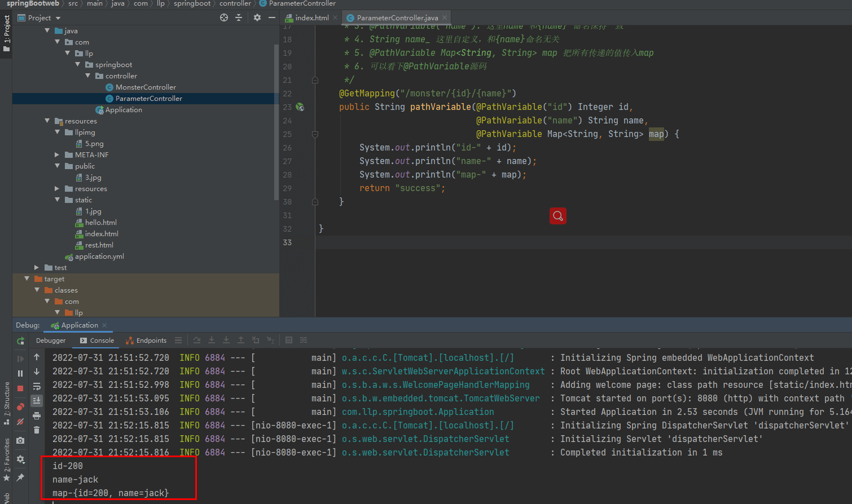Pin the debug tab with pin icon
Screen dimensions: 852x504
point(20,477)
